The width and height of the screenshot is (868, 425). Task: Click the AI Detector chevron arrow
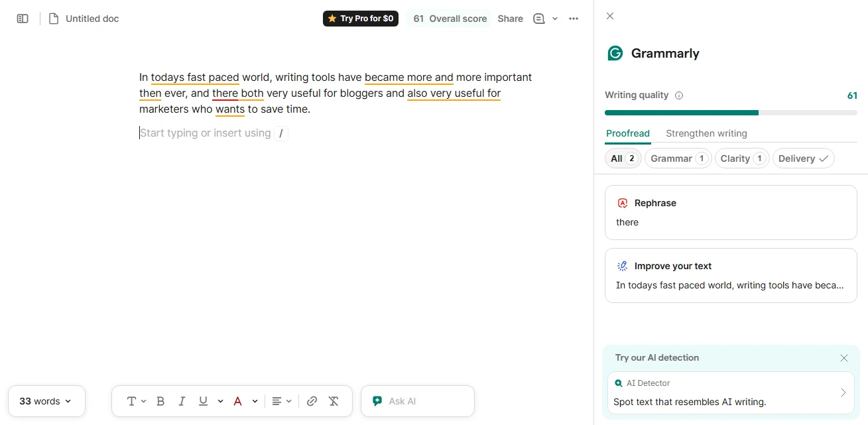(x=843, y=393)
